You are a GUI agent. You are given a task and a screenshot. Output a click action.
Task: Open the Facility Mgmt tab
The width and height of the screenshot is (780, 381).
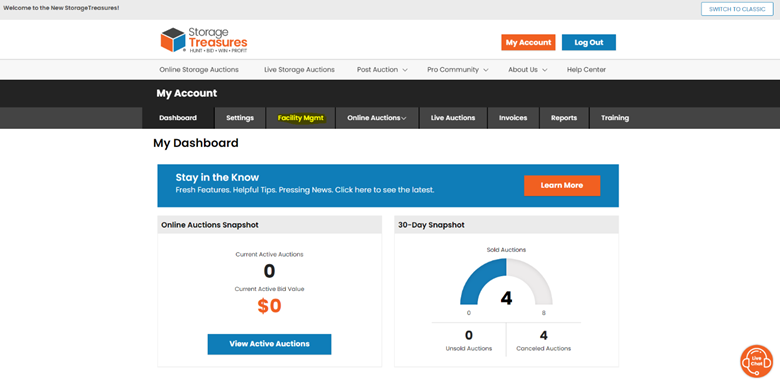point(300,118)
